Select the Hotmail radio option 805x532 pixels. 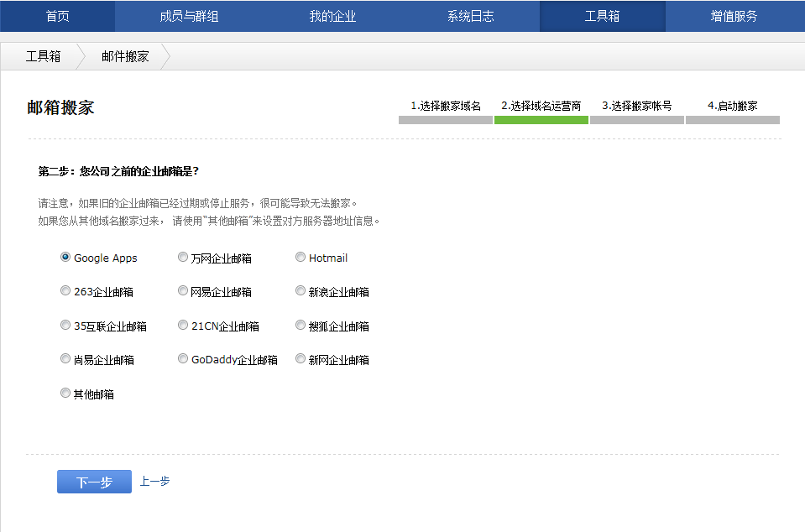click(301, 258)
